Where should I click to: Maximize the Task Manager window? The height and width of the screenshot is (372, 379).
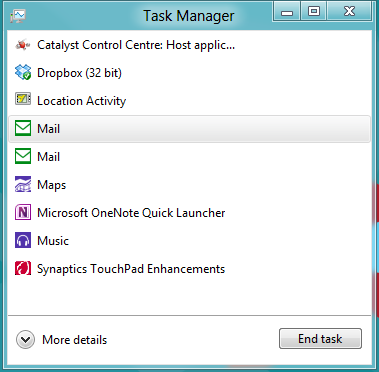click(x=314, y=12)
